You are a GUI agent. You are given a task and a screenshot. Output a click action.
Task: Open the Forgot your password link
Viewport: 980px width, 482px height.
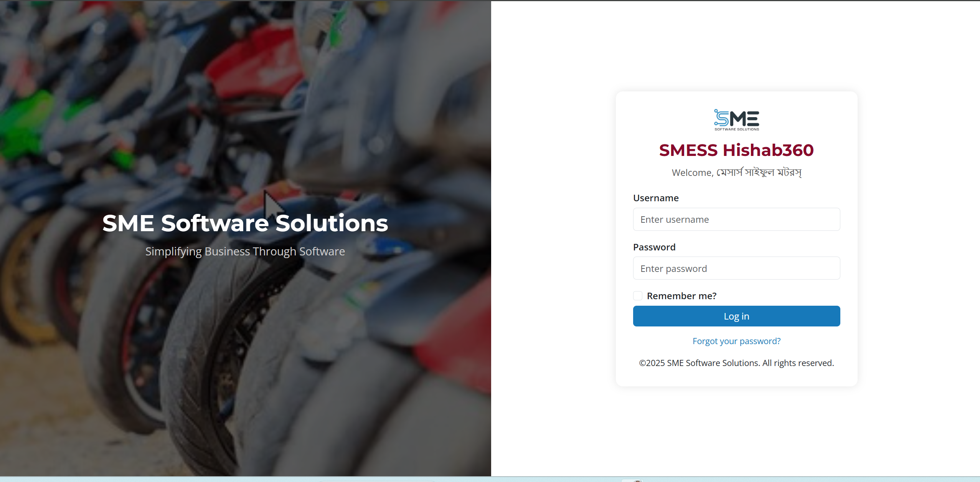click(x=736, y=341)
